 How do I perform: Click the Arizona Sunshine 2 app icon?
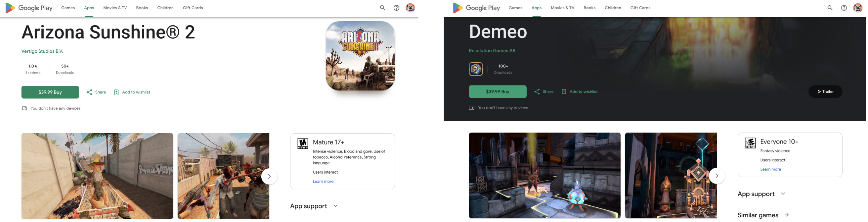click(360, 56)
